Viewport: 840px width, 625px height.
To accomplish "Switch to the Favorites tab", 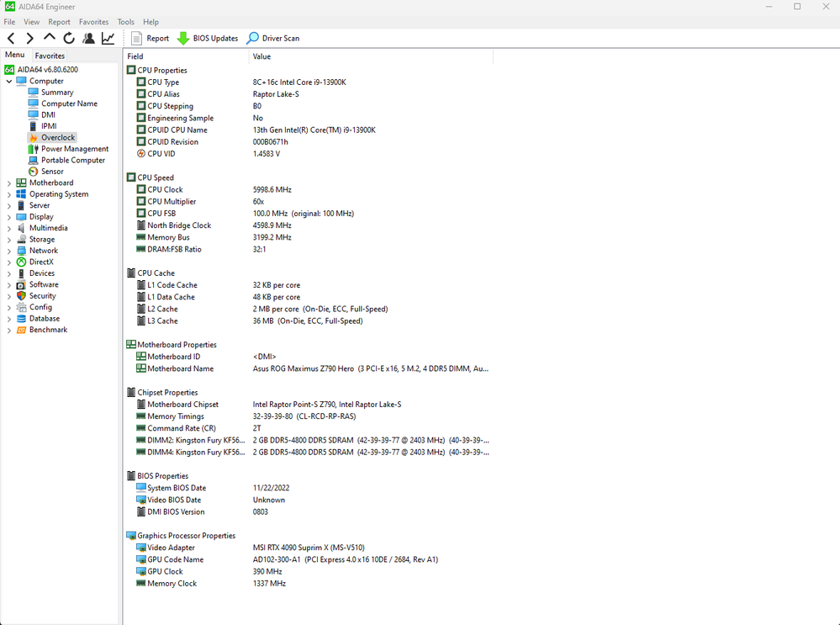I will coord(50,56).
